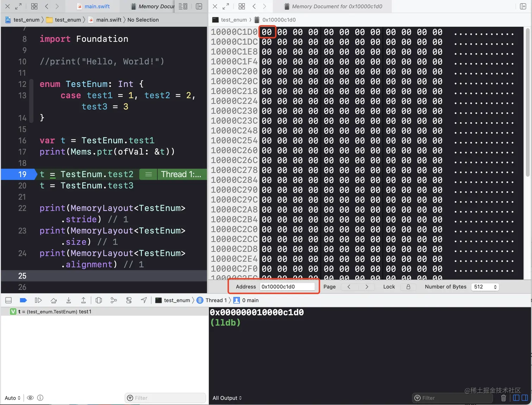Select Memory Document for 0x10000c1d0 tab
Viewport: 532px width, 405px height.
tap(333, 6)
